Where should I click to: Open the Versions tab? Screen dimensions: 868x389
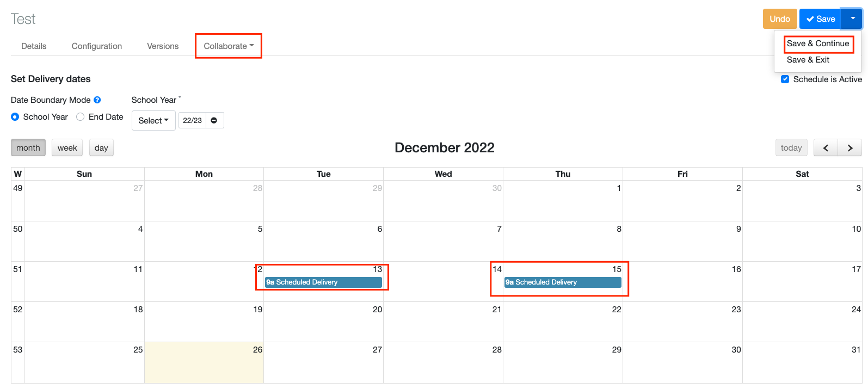pyautogui.click(x=163, y=46)
